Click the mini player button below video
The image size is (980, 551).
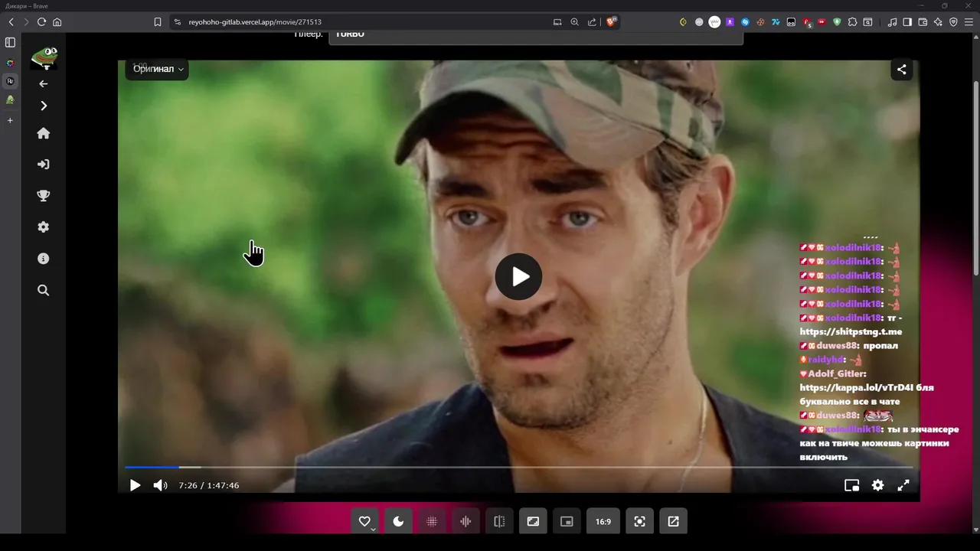coord(567,521)
